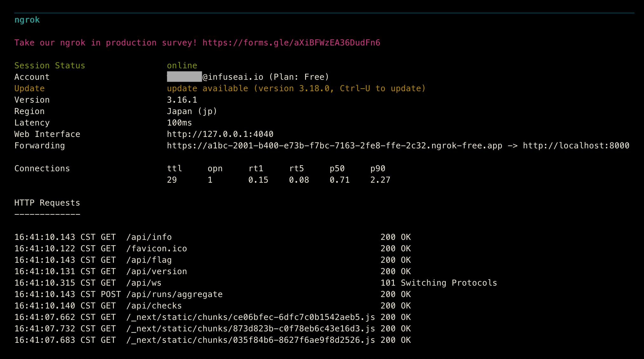Click the Web Interface label

tap(47, 134)
